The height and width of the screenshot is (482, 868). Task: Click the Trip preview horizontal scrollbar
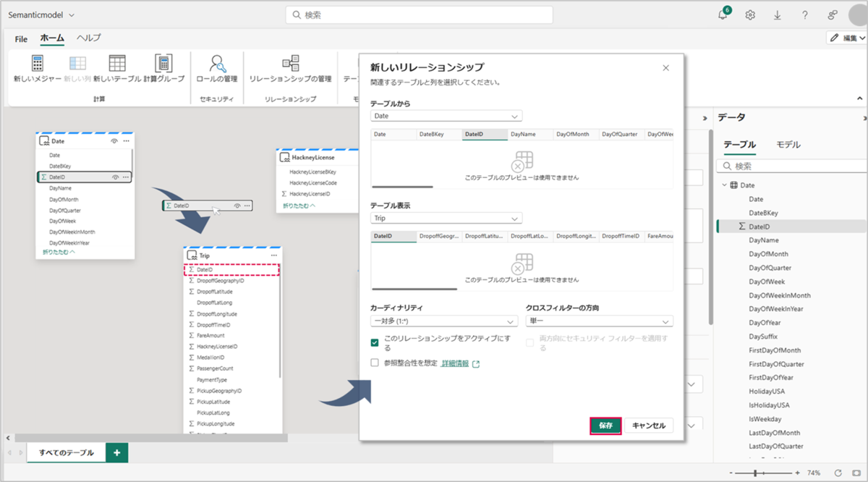tap(414, 289)
